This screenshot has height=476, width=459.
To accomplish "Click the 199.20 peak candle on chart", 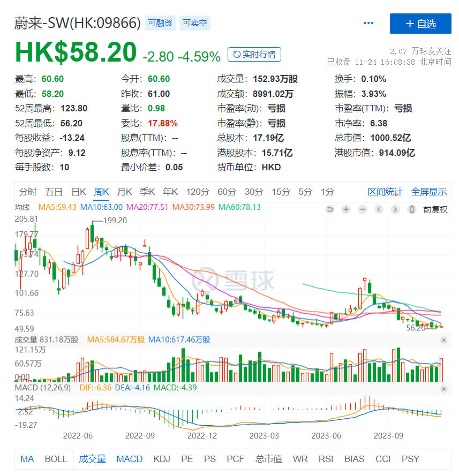I will click(92, 232).
